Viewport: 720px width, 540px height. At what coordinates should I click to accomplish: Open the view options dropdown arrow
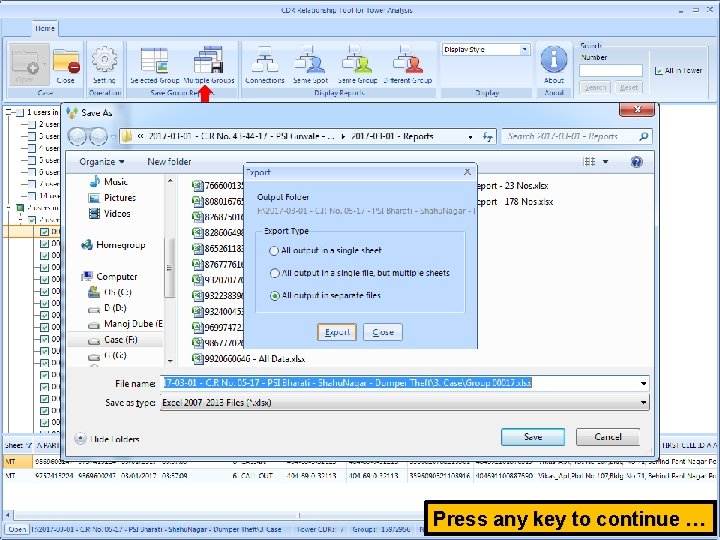tap(605, 162)
